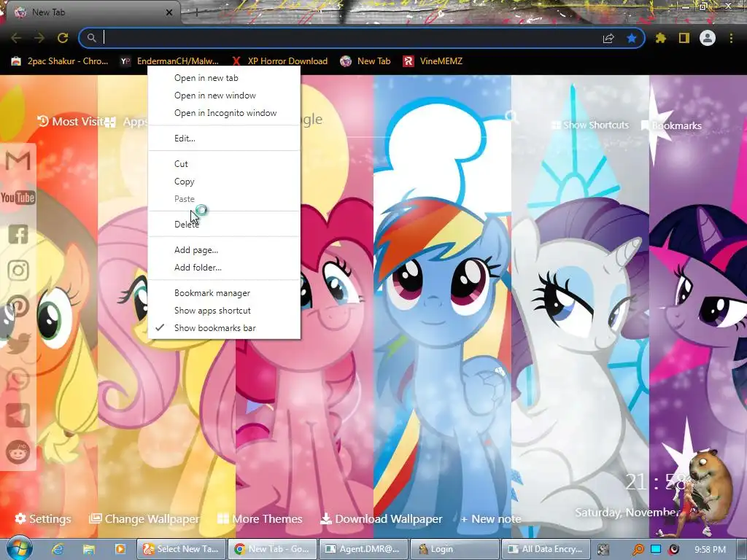Open the Chrome three-dot menu
Viewport: 747px width, 560px height.
731,38
